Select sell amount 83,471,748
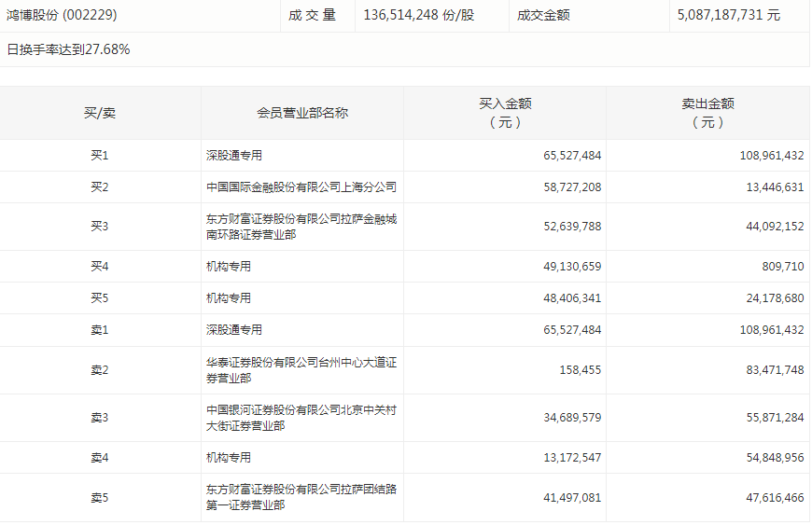 point(775,370)
